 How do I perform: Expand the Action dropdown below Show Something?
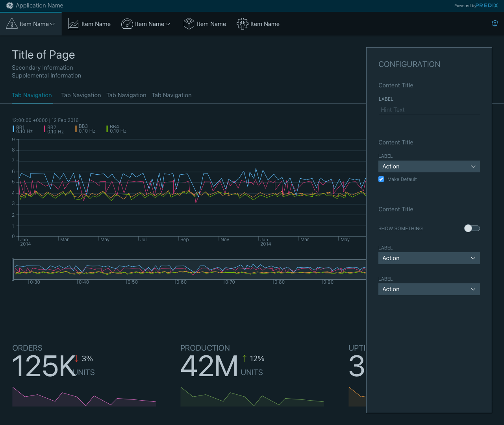click(429, 258)
